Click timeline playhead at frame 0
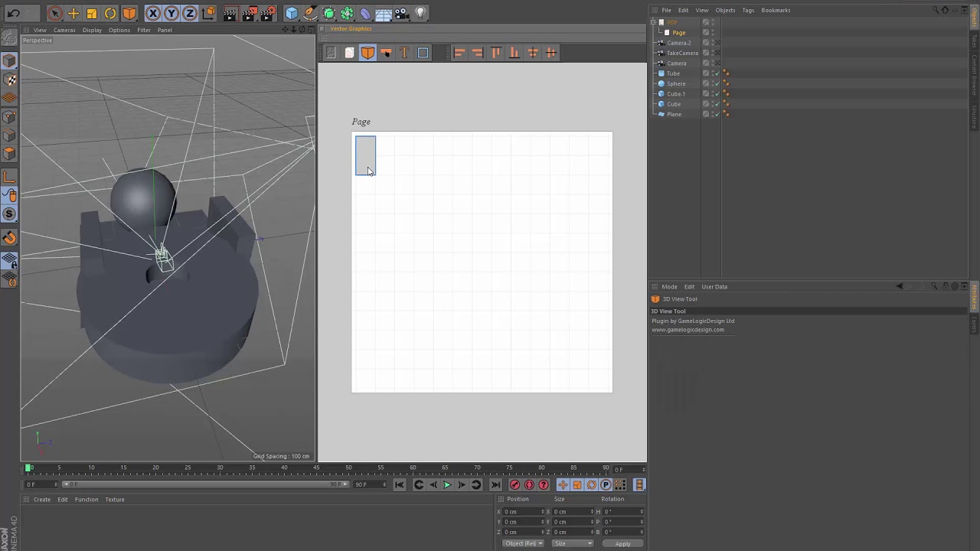The height and width of the screenshot is (551, 980). (28, 468)
